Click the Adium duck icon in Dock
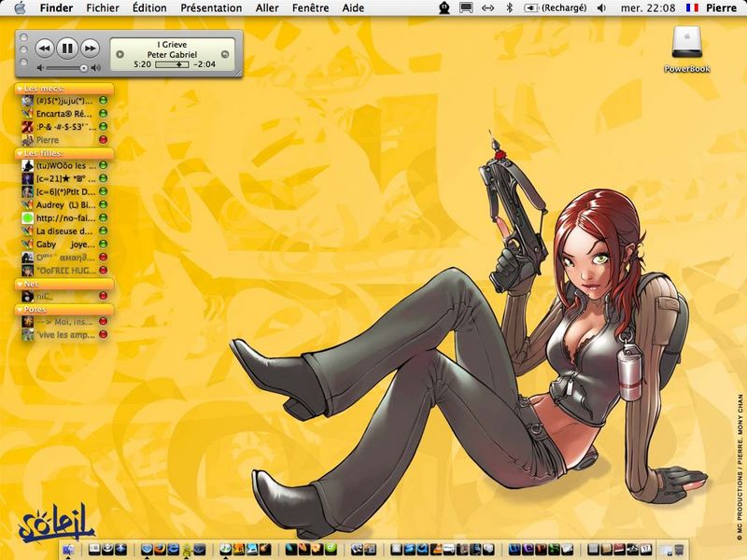747x560 pixels. [186, 550]
